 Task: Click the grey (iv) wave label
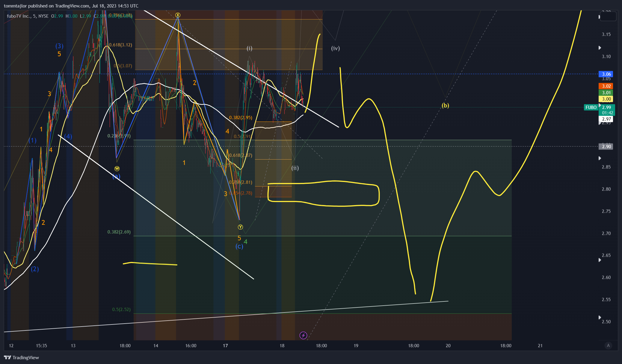click(x=335, y=48)
